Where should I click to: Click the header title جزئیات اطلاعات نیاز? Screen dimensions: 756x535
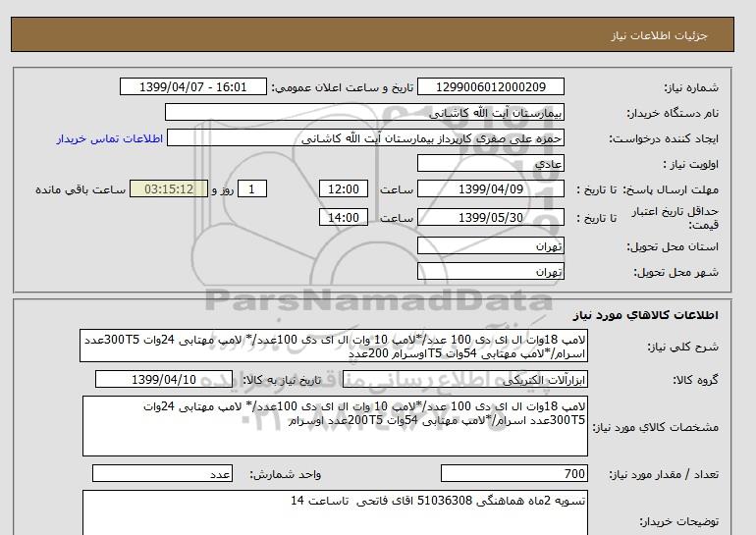659,35
